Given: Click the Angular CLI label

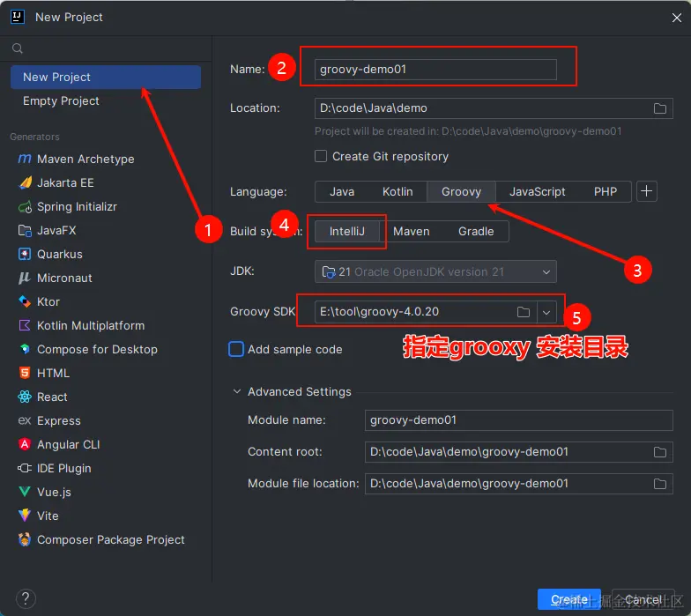Looking at the screenshot, I should pyautogui.click(x=69, y=444).
